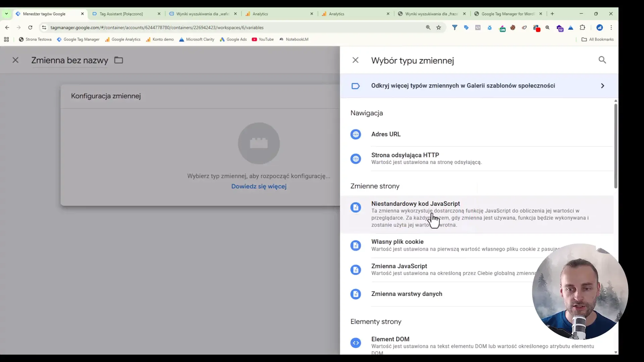644x362 pixels.
Task: Open Konto demo bookmark
Action: click(160, 39)
